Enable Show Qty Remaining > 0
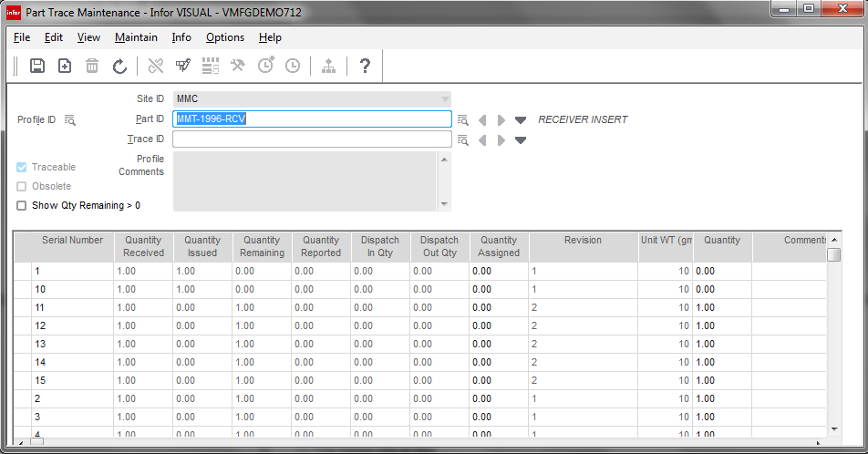The width and height of the screenshot is (868, 454). pyautogui.click(x=22, y=205)
